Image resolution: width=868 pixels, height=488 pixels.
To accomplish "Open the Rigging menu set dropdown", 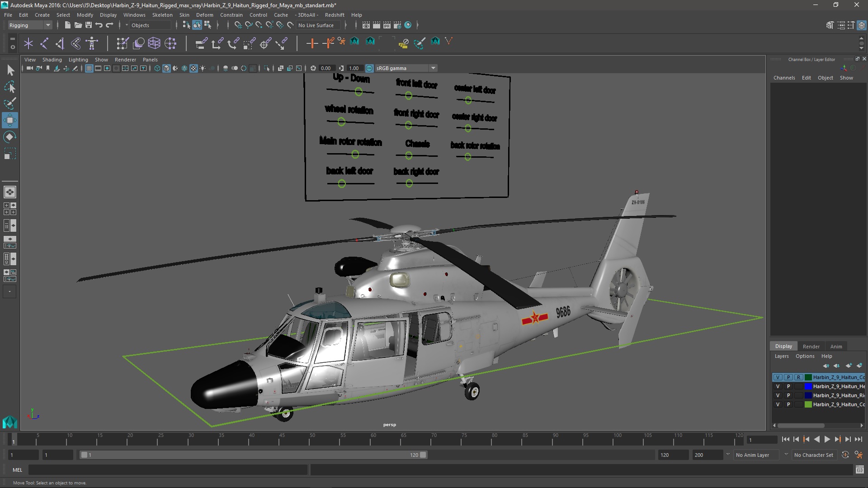I will (x=30, y=25).
